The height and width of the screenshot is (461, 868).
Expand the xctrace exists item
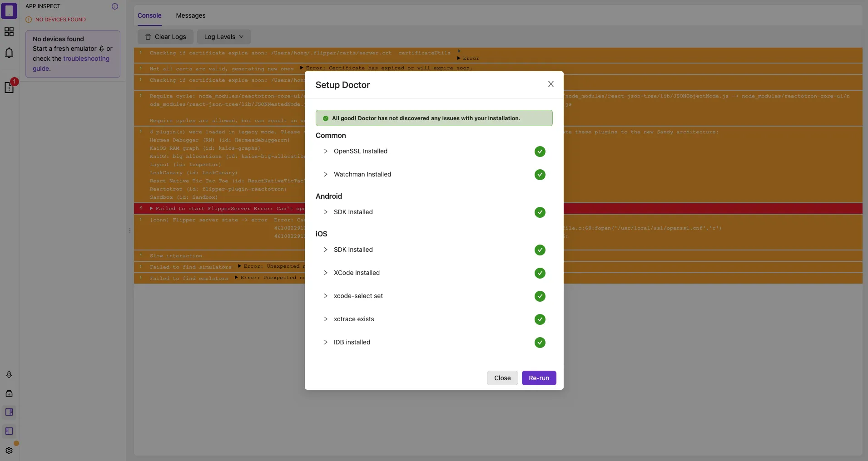coord(326,319)
